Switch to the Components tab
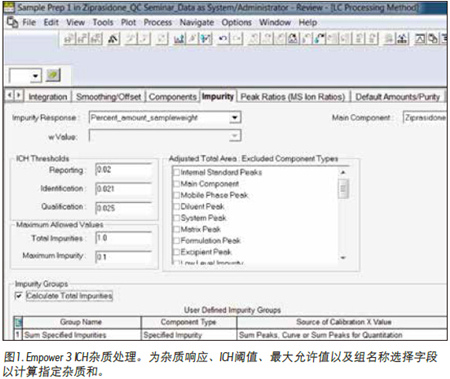 coord(172,97)
